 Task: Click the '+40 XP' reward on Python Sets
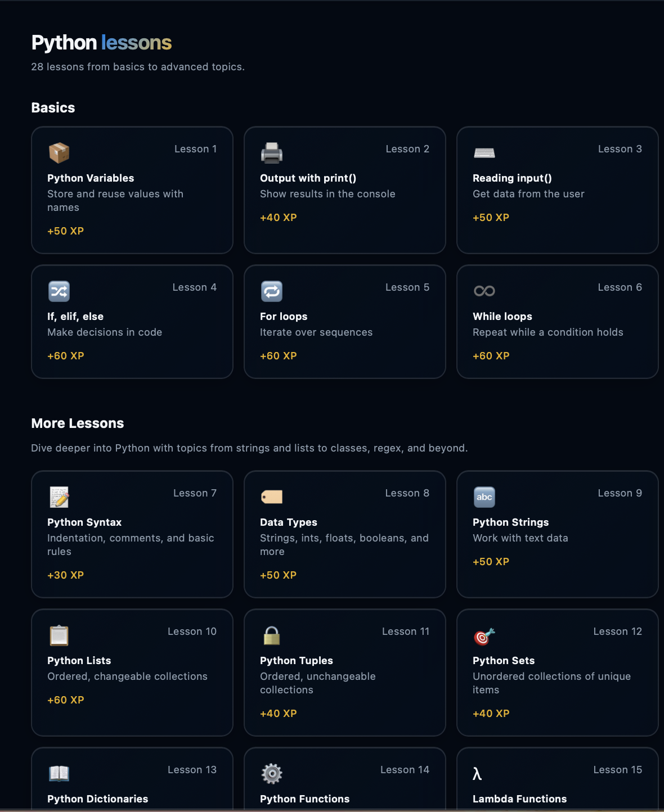(491, 714)
